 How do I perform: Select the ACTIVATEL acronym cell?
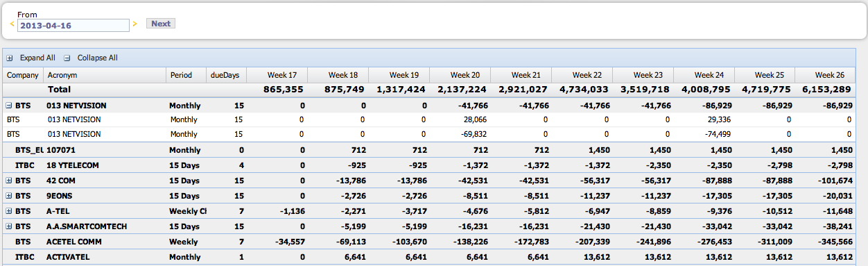coord(69,257)
